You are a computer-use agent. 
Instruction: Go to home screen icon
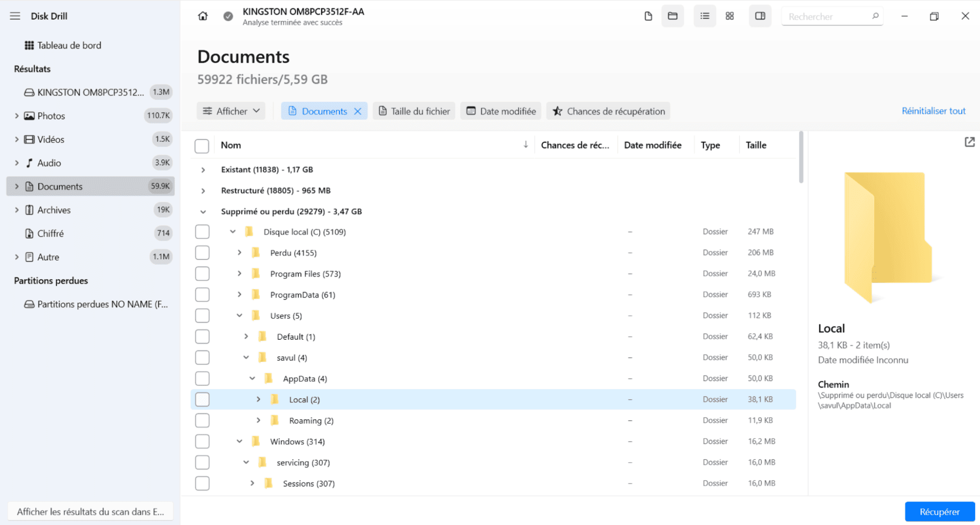(x=202, y=16)
